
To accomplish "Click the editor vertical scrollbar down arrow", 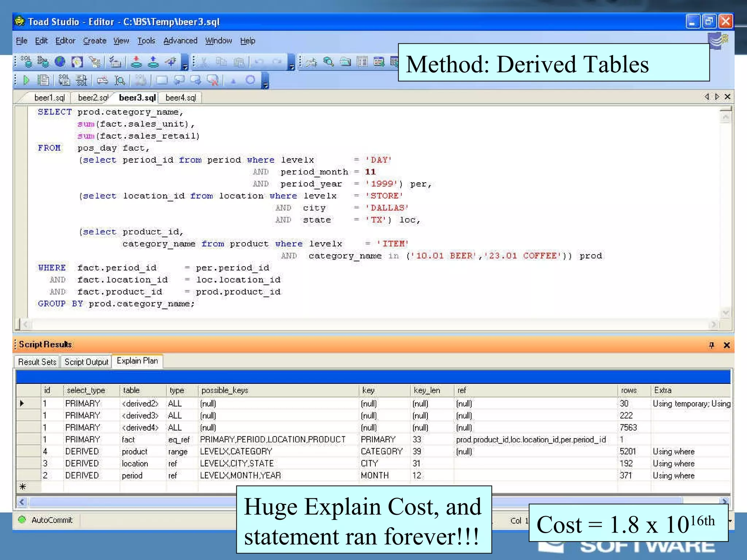I will pos(725,312).
